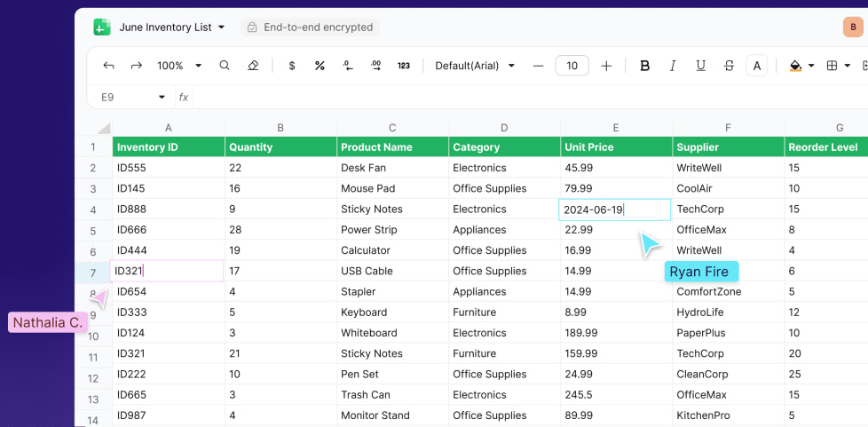The image size is (868, 427).
Task: Toggle italic formatting
Action: [673, 66]
